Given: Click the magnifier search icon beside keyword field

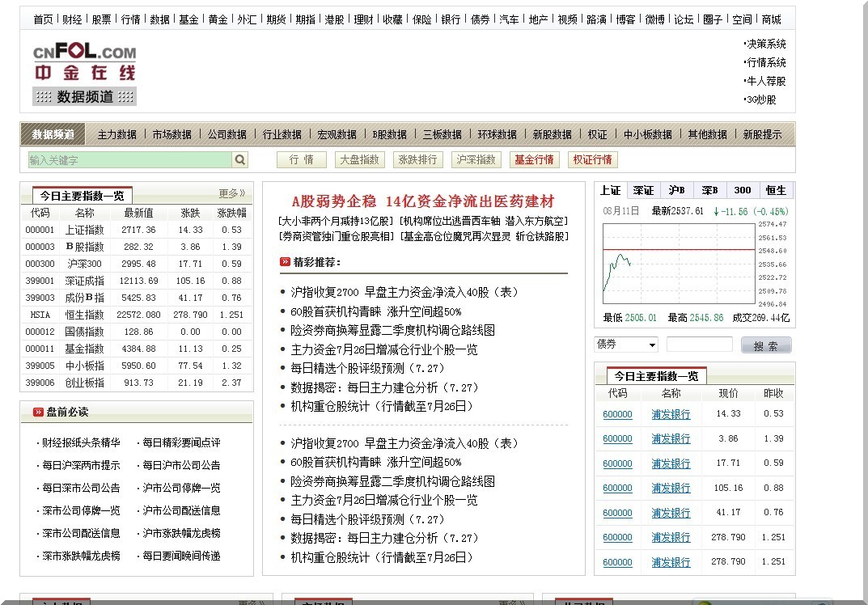Looking at the screenshot, I should (x=240, y=160).
